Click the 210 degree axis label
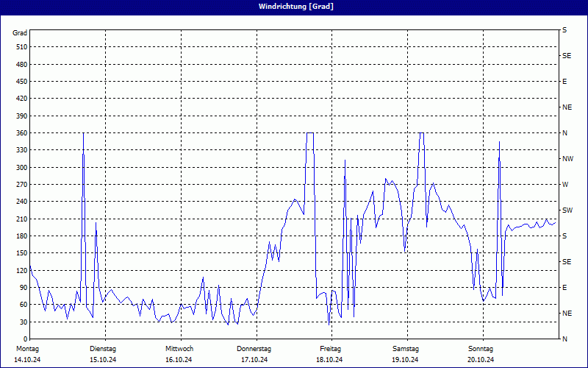 tap(22, 219)
